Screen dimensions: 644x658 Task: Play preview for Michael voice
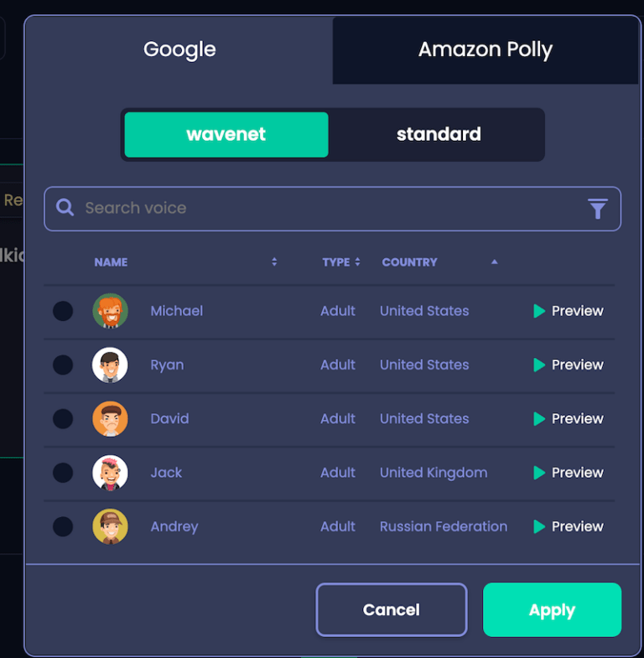[568, 311]
